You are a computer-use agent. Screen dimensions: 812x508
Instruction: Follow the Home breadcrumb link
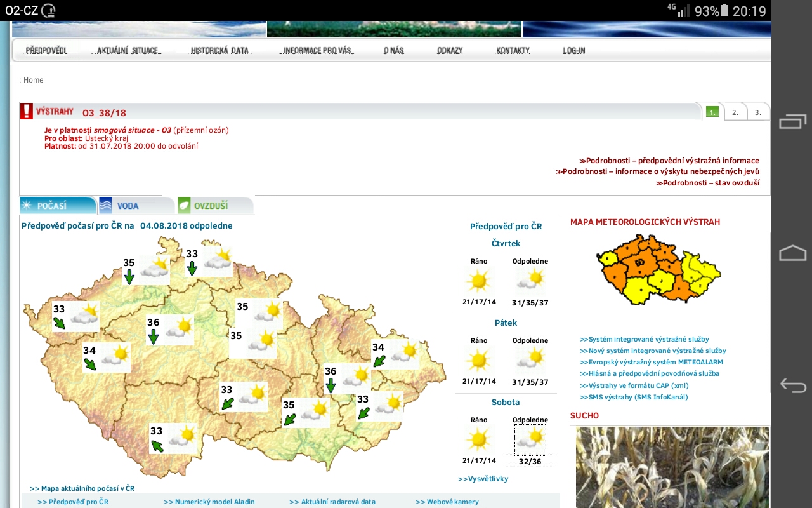34,80
